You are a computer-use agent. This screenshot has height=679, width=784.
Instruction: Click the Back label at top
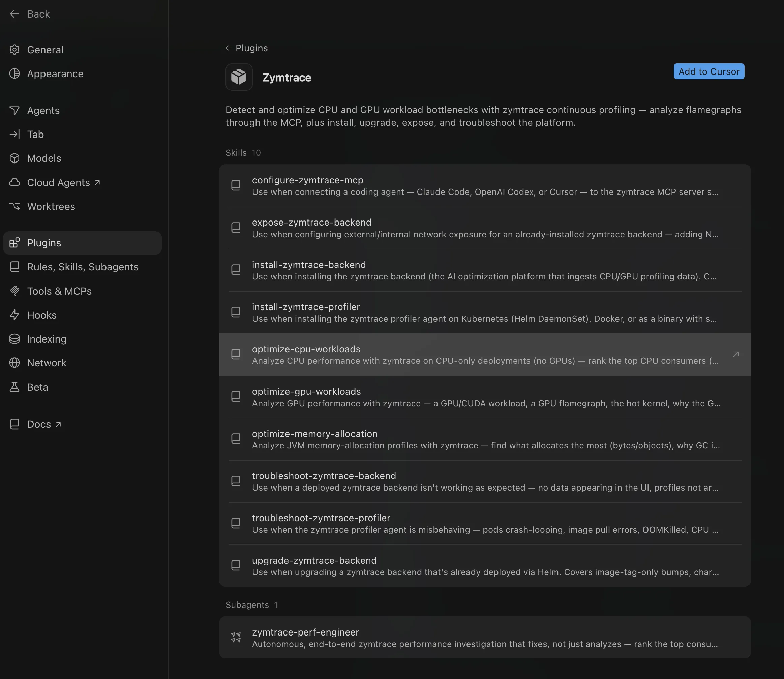[38, 14]
